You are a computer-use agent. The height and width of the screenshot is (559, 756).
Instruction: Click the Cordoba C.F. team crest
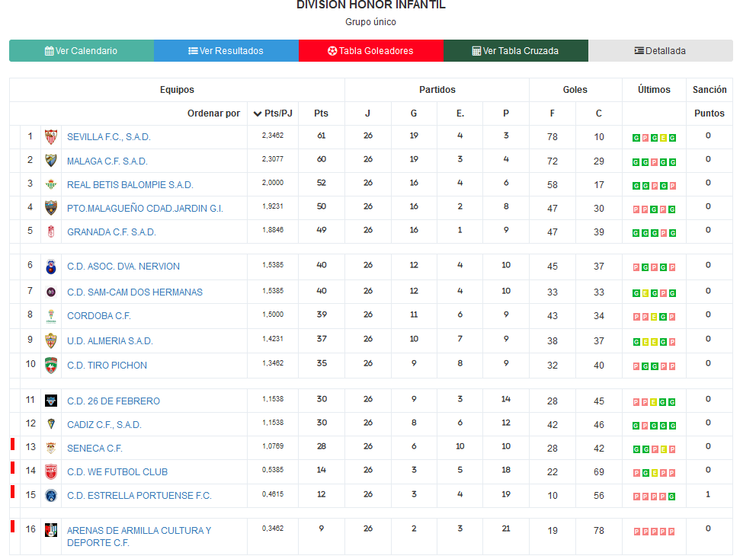point(50,315)
